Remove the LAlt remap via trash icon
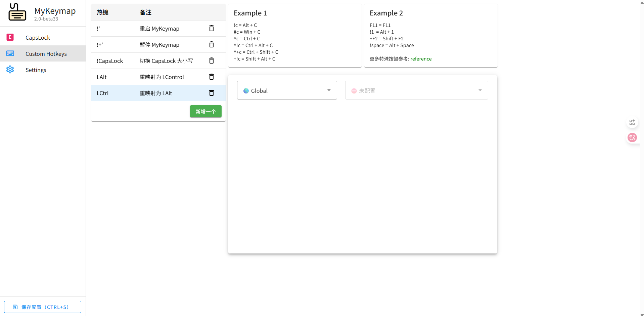Image resolution: width=644 pixels, height=316 pixels. click(211, 77)
